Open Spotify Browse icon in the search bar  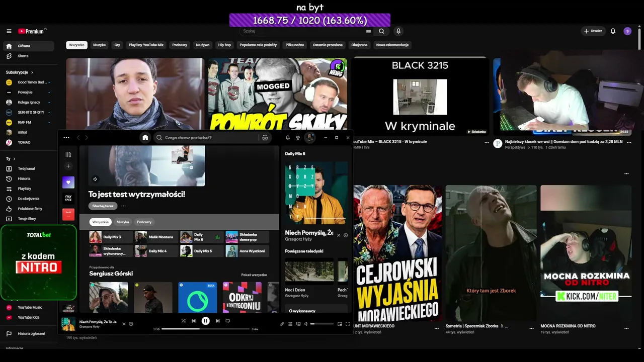(x=265, y=137)
